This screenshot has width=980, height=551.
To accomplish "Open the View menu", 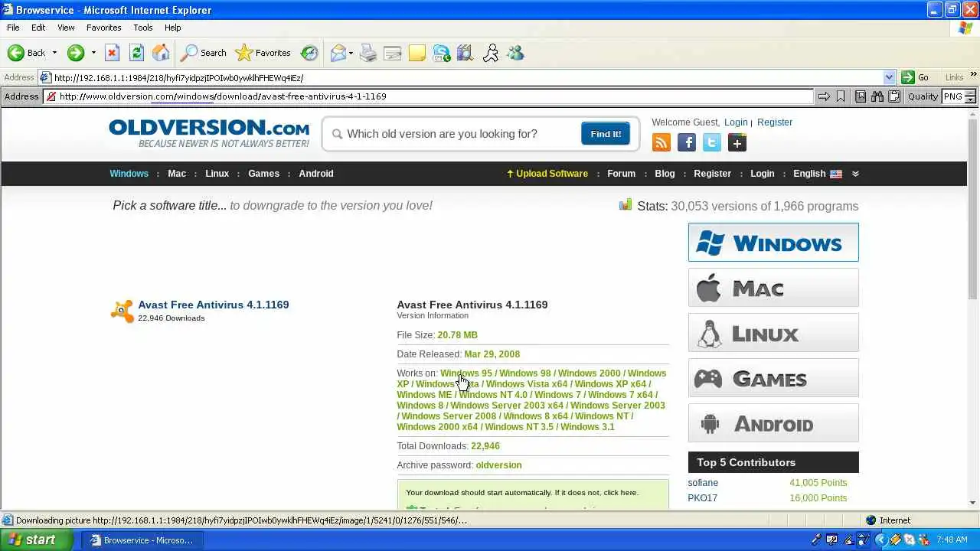I will tap(66, 28).
